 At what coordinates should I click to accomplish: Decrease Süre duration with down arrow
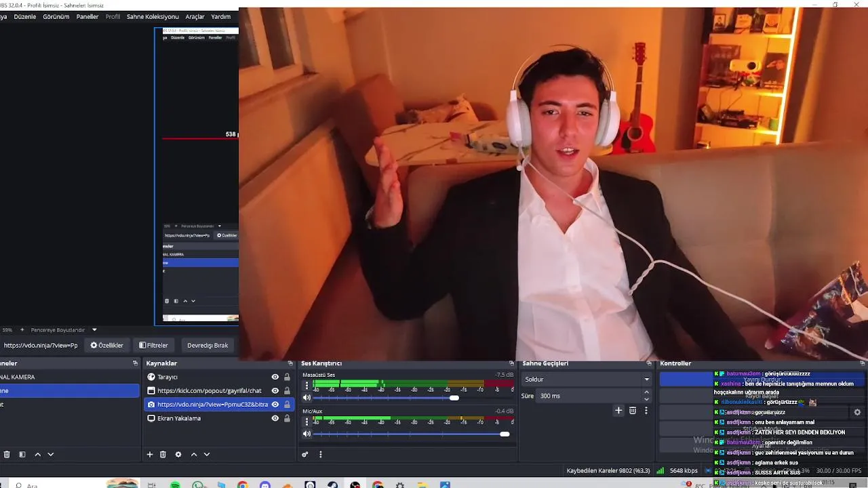646,399
